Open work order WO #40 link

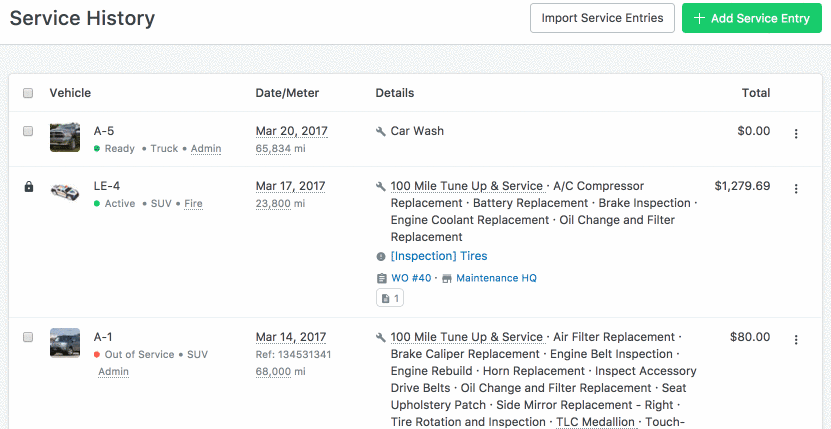[411, 278]
